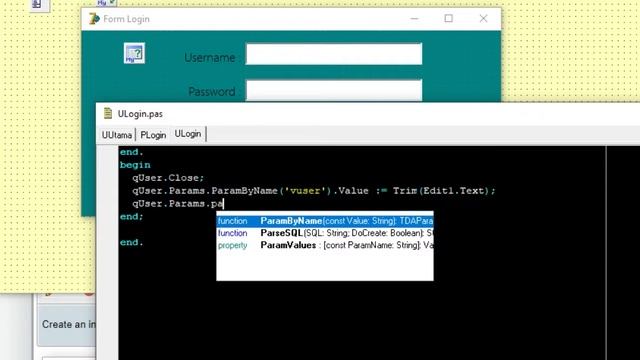Click the qUser.Close; code line
This screenshot has height=360, width=640.
click(x=168, y=178)
